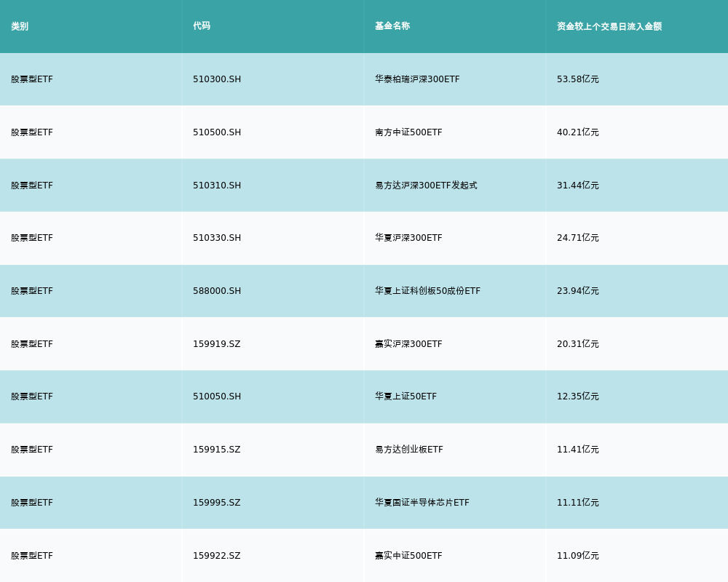Open fund code 588000.SH
Screen dimensions: 728x582
[x=217, y=291]
